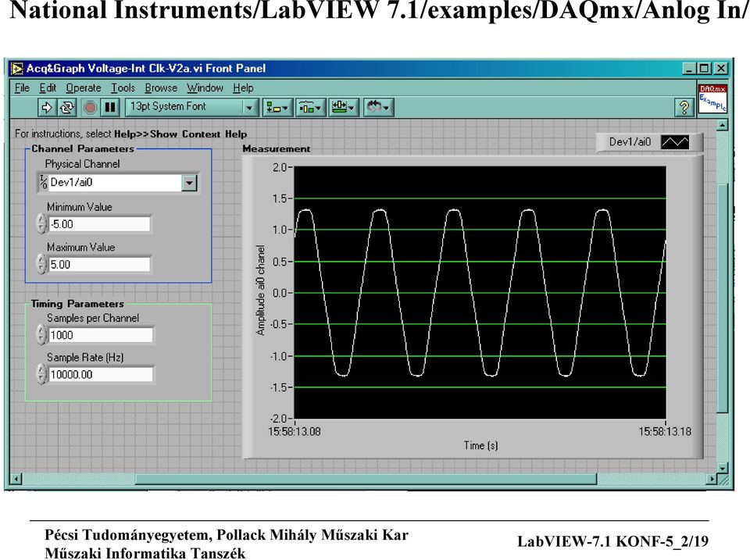This screenshot has height=560, width=750.
Task: Click the black waveform graph plot area
Action: pyautogui.click(x=480, y=293)
